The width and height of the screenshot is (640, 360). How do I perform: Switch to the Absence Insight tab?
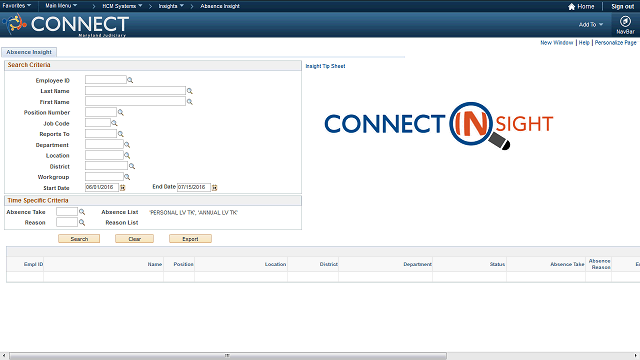click(29, 52)
